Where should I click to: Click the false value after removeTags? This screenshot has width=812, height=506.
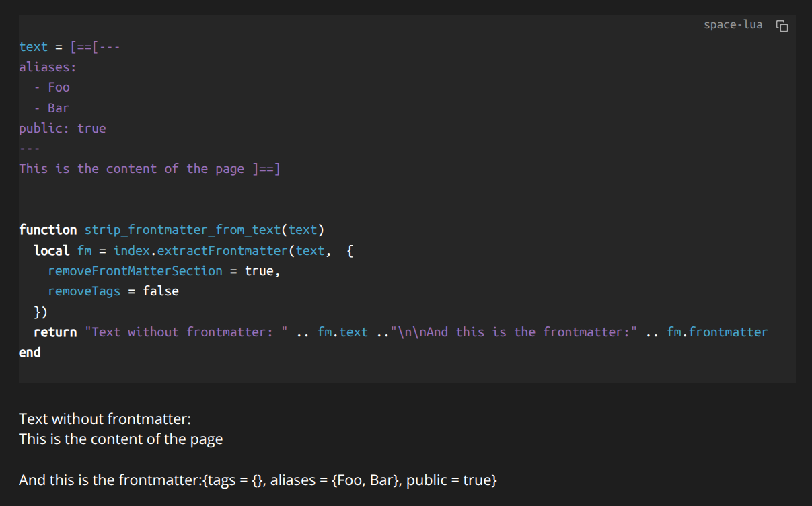[161, 291]
